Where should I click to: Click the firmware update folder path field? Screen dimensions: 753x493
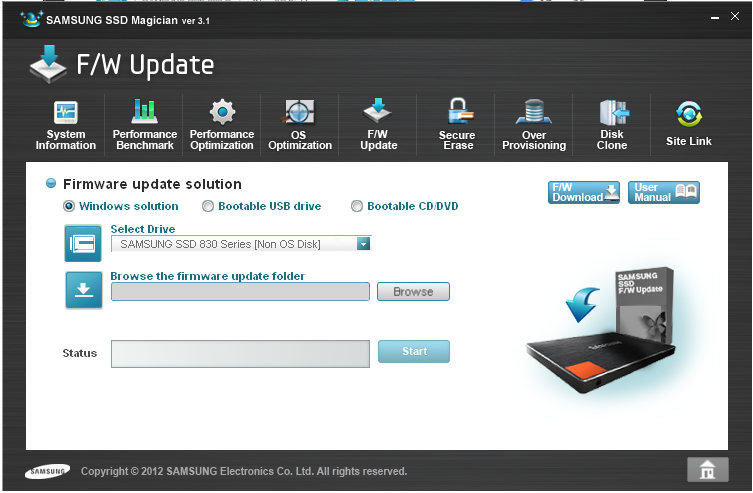click(240, 291)
